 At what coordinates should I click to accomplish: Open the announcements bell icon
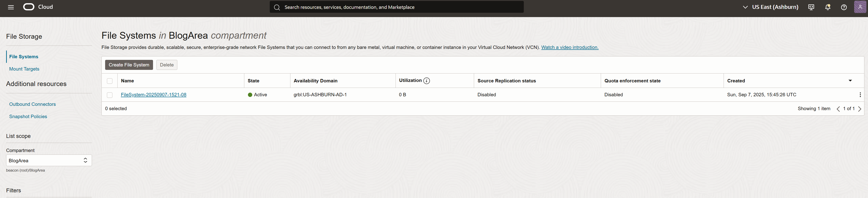point(828,7)
